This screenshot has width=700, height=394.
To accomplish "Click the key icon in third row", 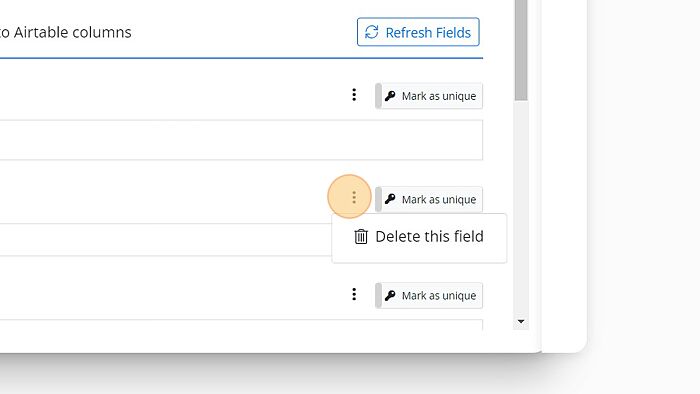I will 390,295.
